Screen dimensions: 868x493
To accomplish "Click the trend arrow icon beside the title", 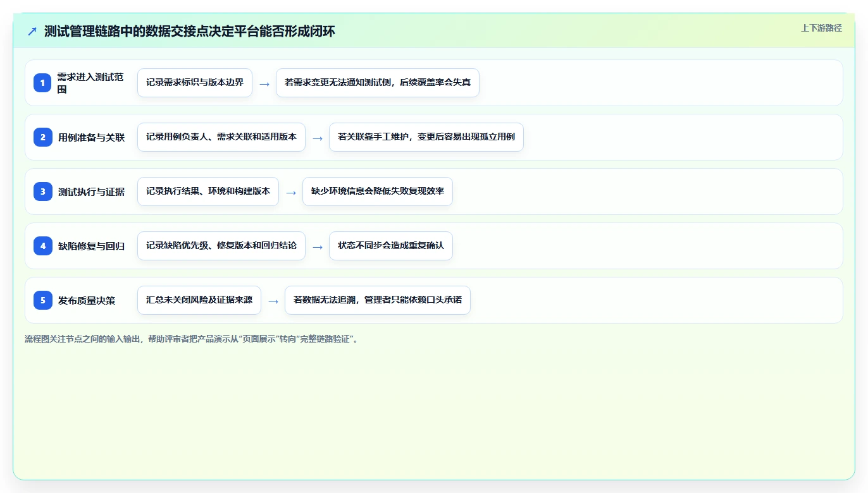I will pyautogui.click(x=32, y=32).
